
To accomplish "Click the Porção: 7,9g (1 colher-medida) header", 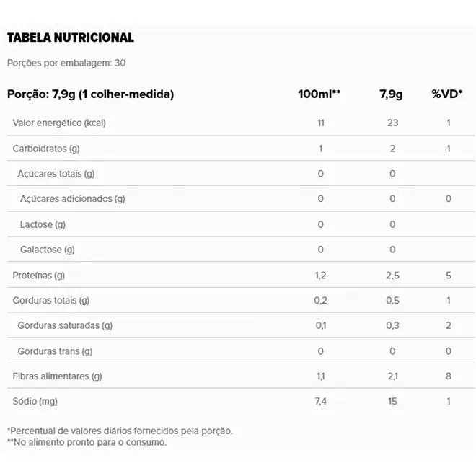I will tap(90, 94).
